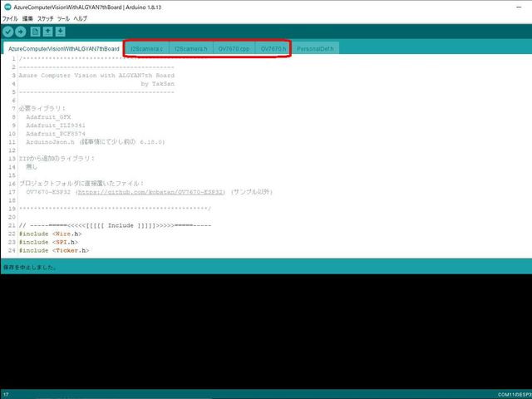The width and height of the screenshot is (532, 399).
Task: Go to the PersonalDef.h tab
Action: 315,49
